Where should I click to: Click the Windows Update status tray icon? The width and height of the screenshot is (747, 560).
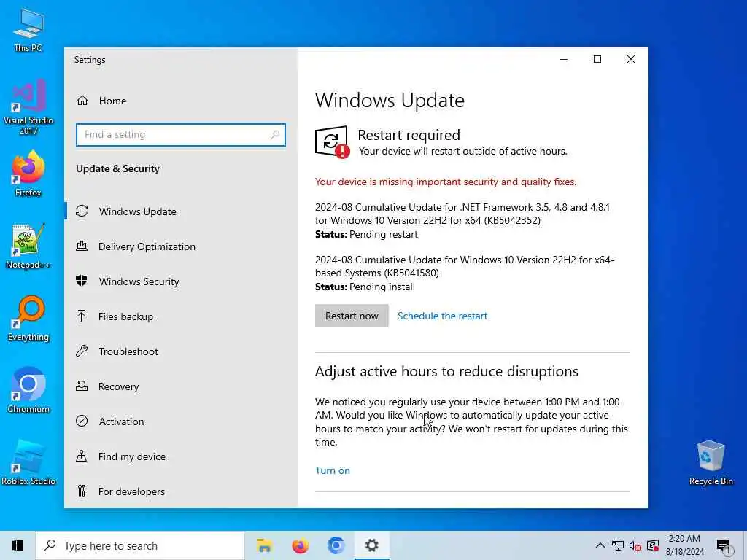point(653,545)
